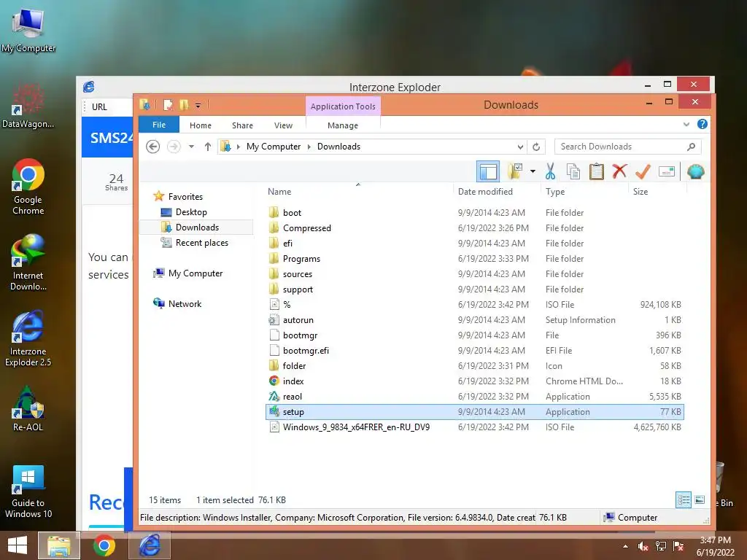
Task: Click the New folder quick access icon
Action: point(184,105)
